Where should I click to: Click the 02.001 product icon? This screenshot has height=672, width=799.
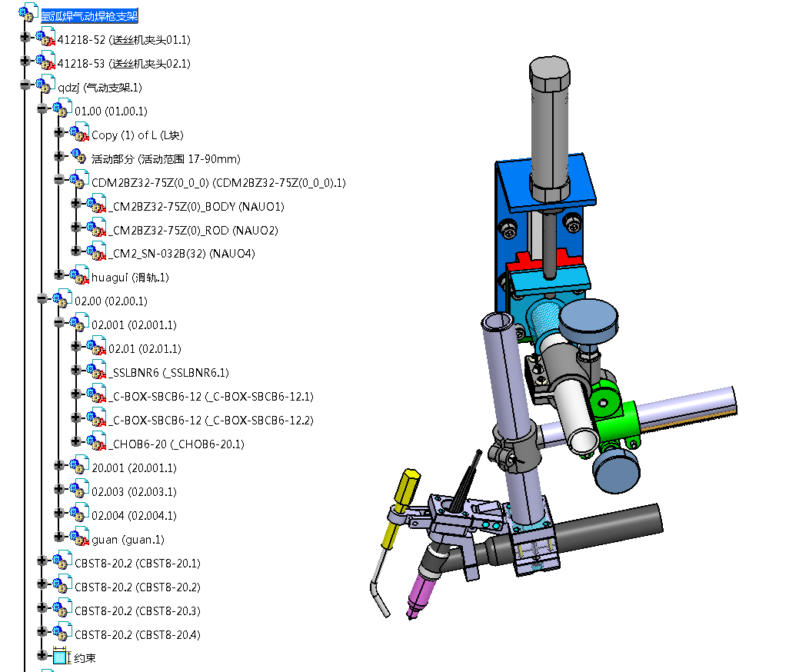click(x=79, y=322)
